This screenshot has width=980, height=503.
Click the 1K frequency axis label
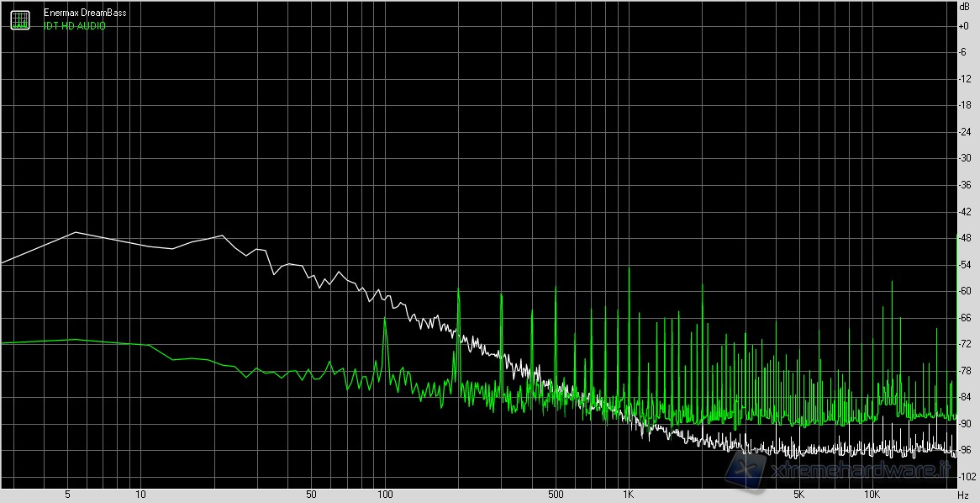pyautogui.click(x=628, y=495)
